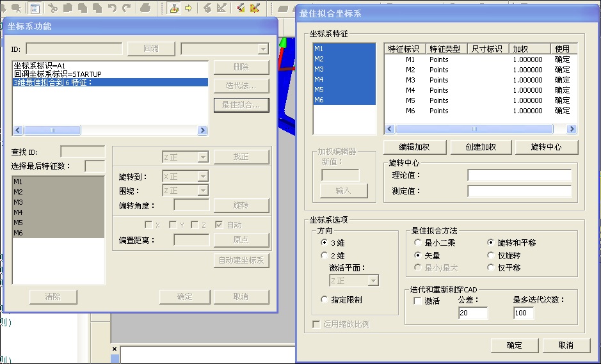This screenshot has height=364, width=601.
Task: Click the yellow right arrow toolbar icon
Action: point(188,8)
